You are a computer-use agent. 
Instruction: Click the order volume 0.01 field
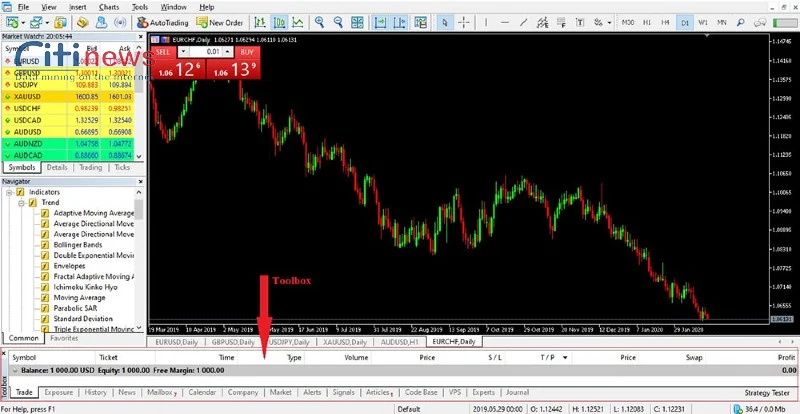[206, 52]
